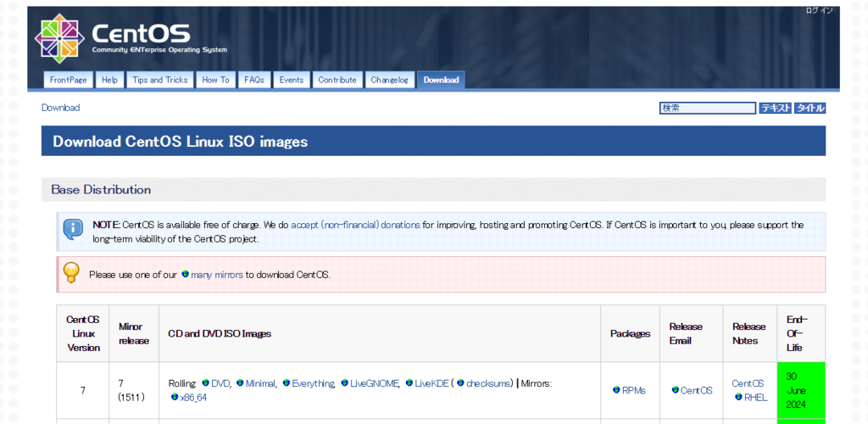Viewport: 868px width, 424px height.
Task: Switch to the Events tab
Action: pos(292,80)
